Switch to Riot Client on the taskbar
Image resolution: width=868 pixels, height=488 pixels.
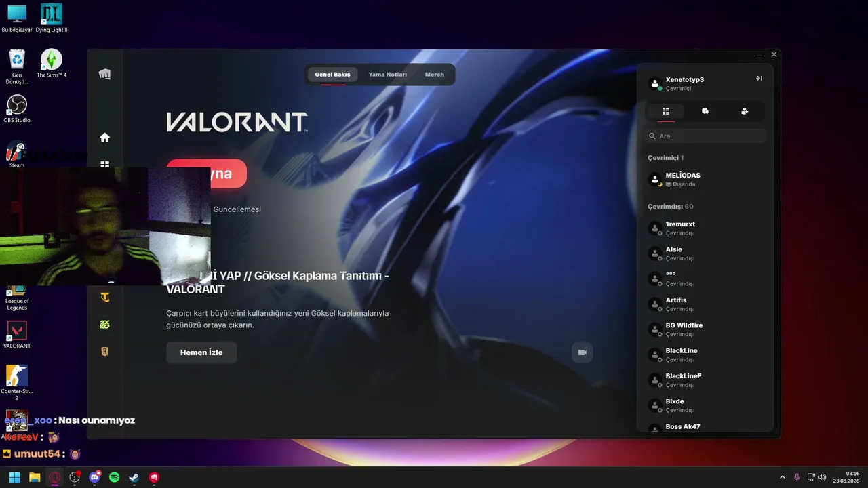[x=155, y=477]
